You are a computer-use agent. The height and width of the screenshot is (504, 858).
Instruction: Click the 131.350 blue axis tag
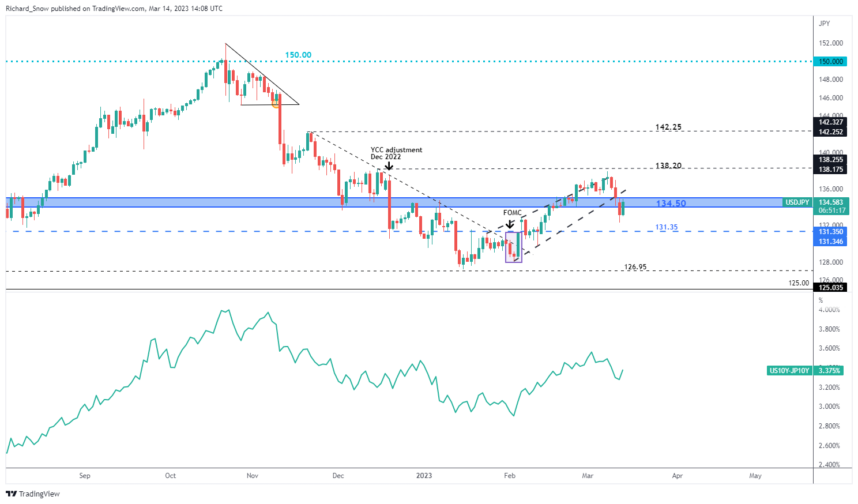click(830, 232)
